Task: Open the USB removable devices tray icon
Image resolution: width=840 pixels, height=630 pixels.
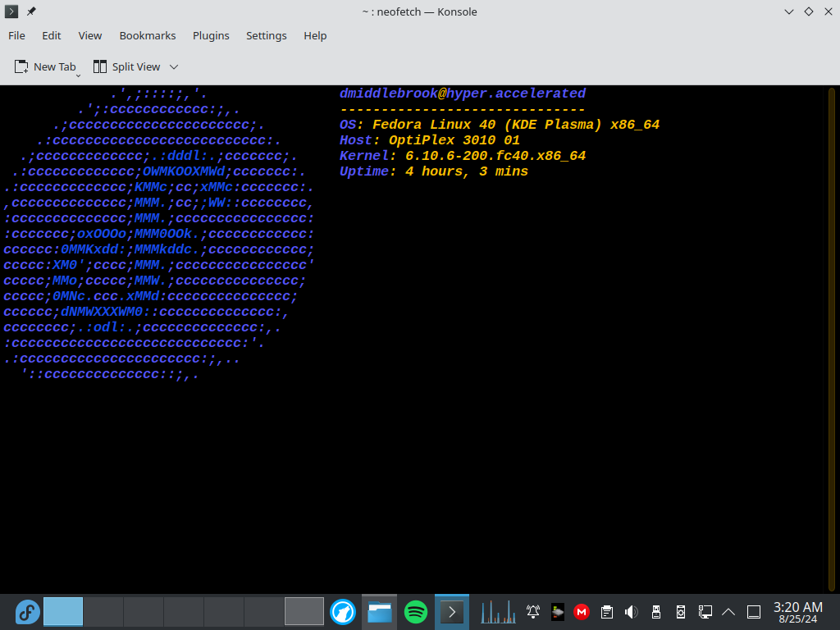Action: pyautogui.click(x=655, y=611)
